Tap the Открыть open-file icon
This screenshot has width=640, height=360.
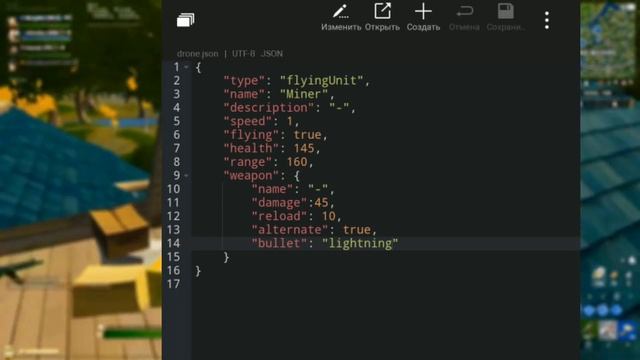382,11
